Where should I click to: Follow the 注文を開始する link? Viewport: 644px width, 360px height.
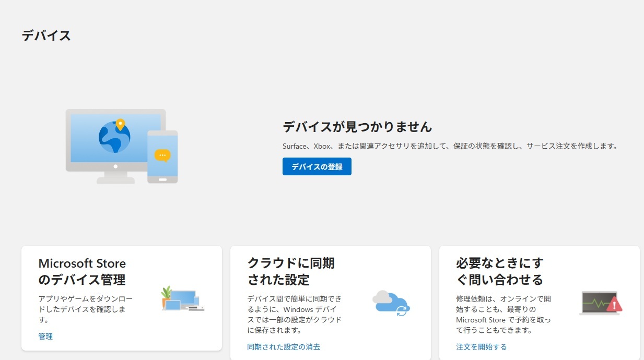click(x=481, y=346)
